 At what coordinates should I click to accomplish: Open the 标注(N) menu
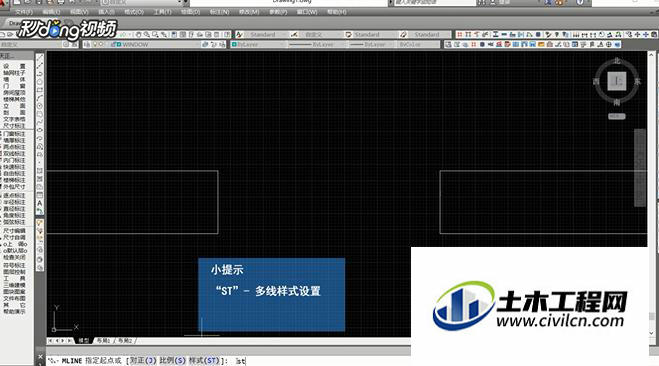pos(219,12)
